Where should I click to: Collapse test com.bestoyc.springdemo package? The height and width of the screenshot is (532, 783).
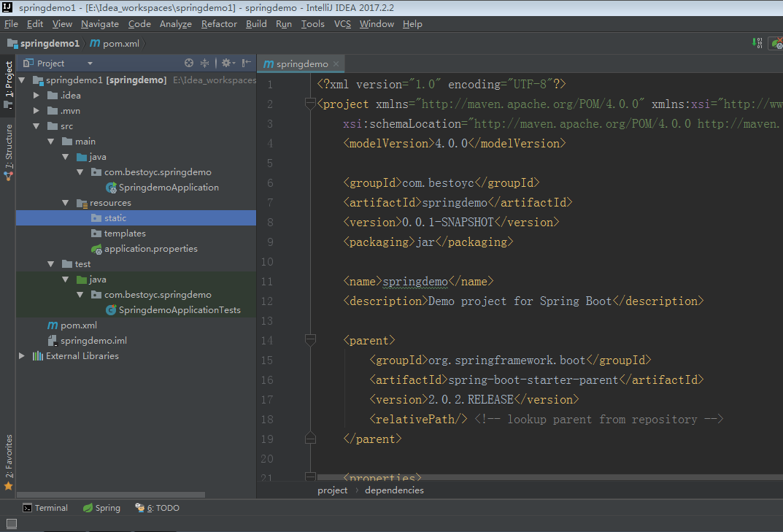pos(80,295)
